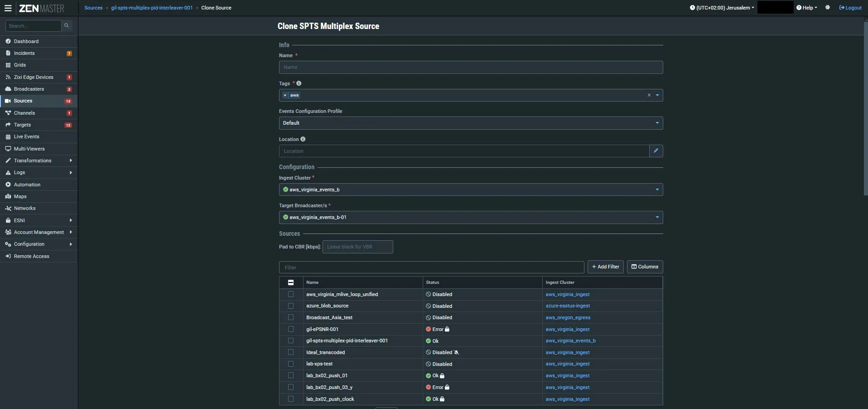Open Live Events in the sidebar
Image resolution: width=868 pixels, height=409 pixels.
[x=39, y=136]
